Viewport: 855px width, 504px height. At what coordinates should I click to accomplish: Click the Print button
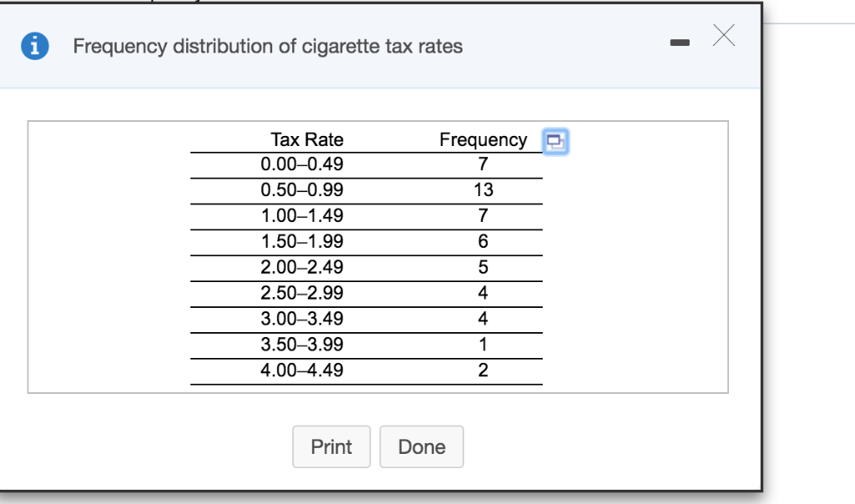(331, 446)
